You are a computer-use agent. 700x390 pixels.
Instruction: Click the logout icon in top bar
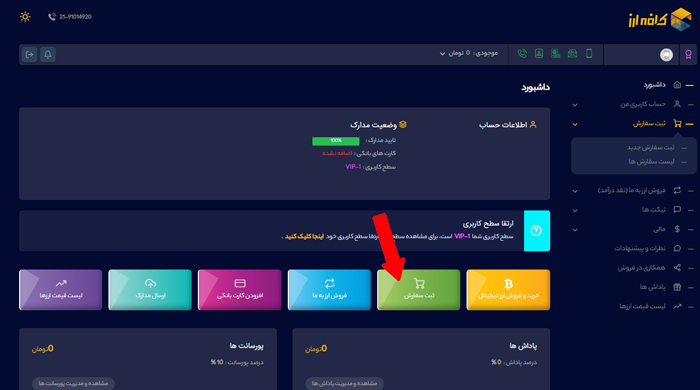[29, 54]
